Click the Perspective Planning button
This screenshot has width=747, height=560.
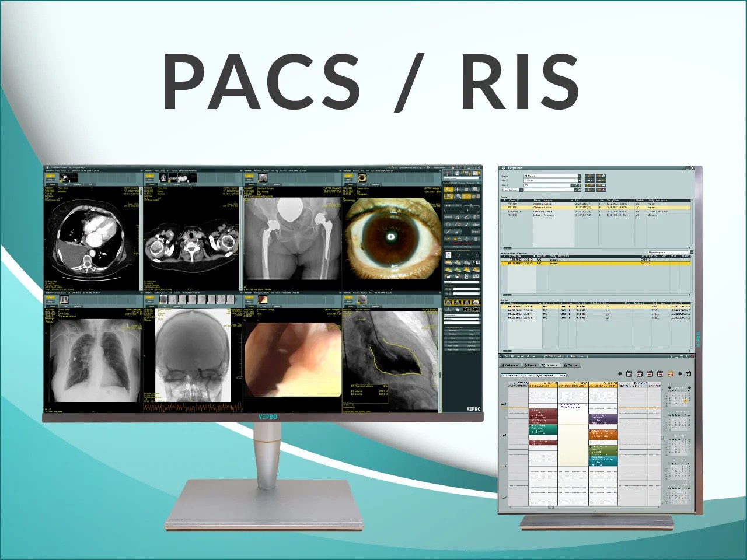[x=462, y=247]
